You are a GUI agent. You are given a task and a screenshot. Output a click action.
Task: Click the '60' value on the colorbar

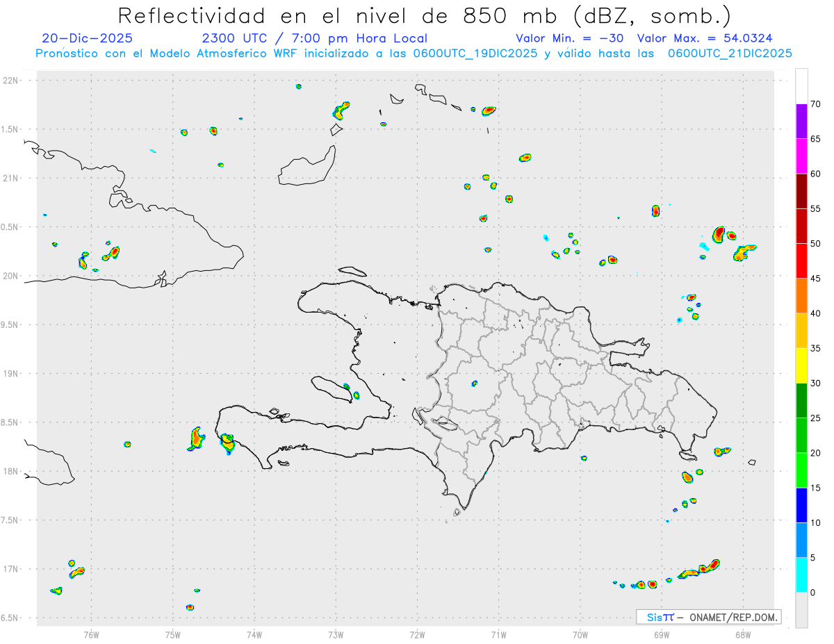tap(815, 174)
